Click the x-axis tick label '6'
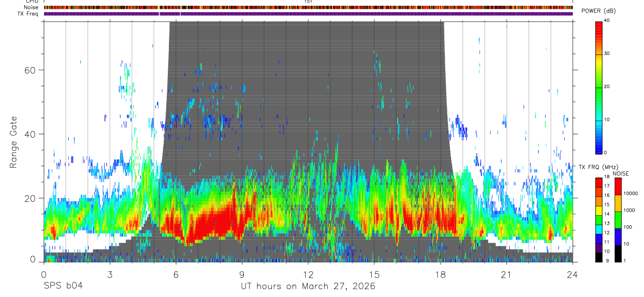 tap(176, 274)
